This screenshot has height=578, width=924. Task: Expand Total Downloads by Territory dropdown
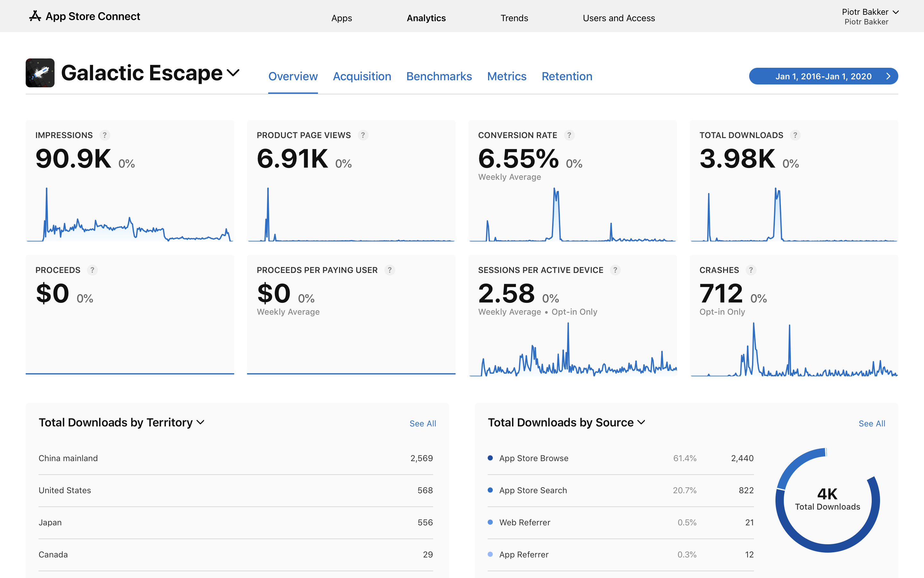point(201,422)
